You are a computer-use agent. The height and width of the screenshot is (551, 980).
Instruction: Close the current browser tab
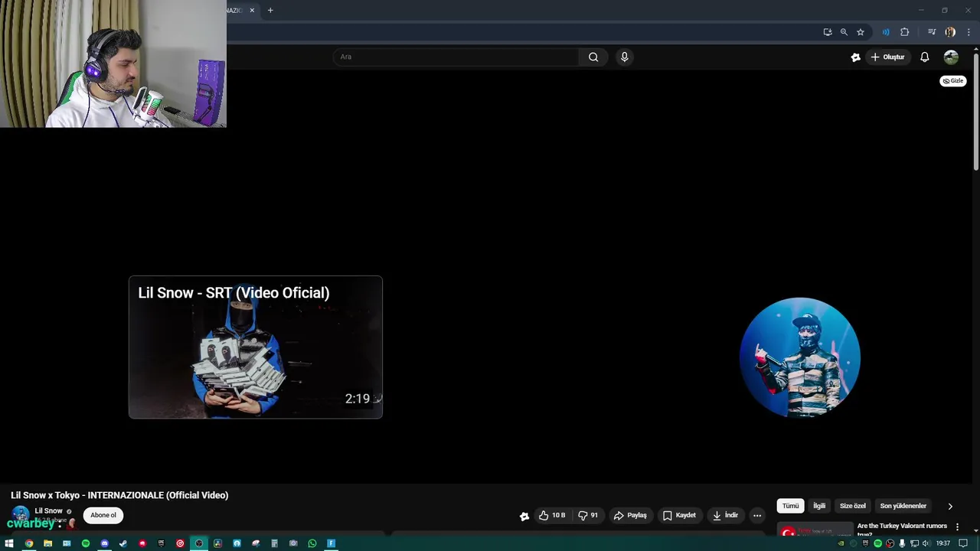(x=252, y=10)
